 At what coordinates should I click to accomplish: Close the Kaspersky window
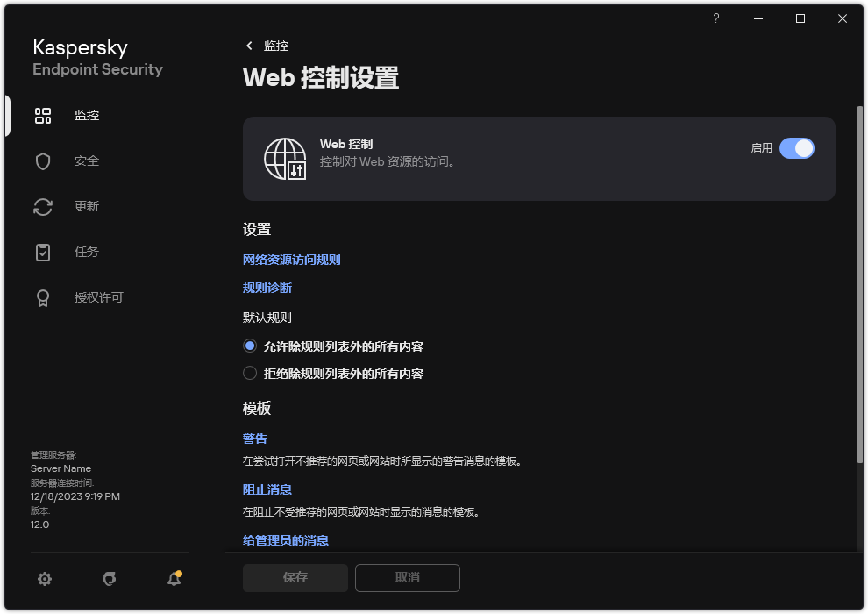[x=843, y=18]
